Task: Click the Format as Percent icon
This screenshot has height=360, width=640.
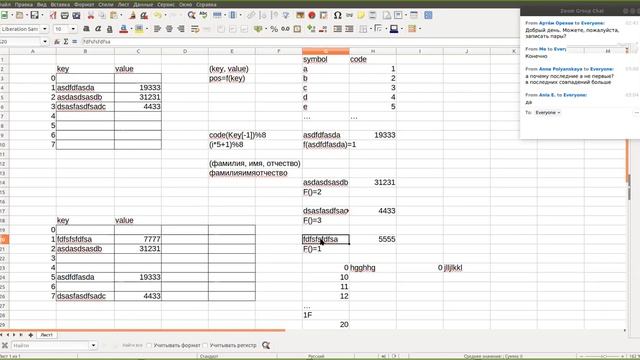Action: point(274,29)
